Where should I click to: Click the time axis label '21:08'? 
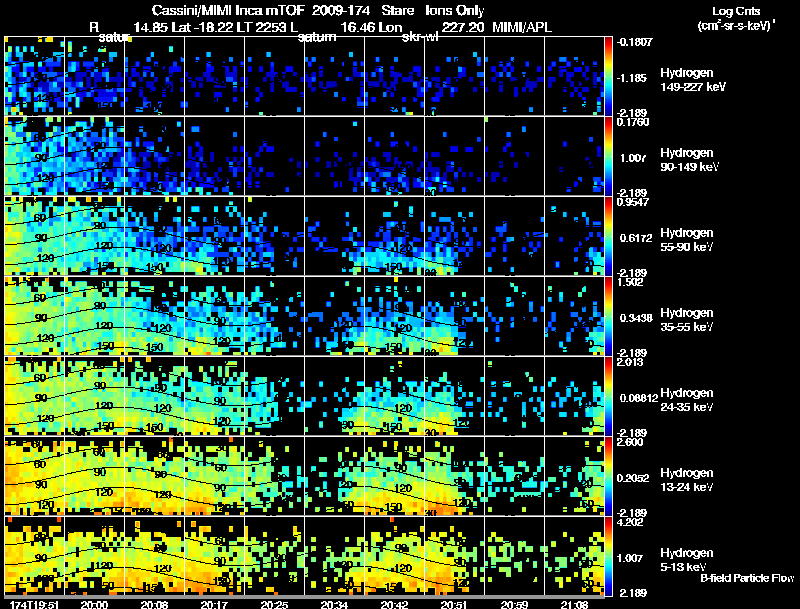(x=574, y=604)
